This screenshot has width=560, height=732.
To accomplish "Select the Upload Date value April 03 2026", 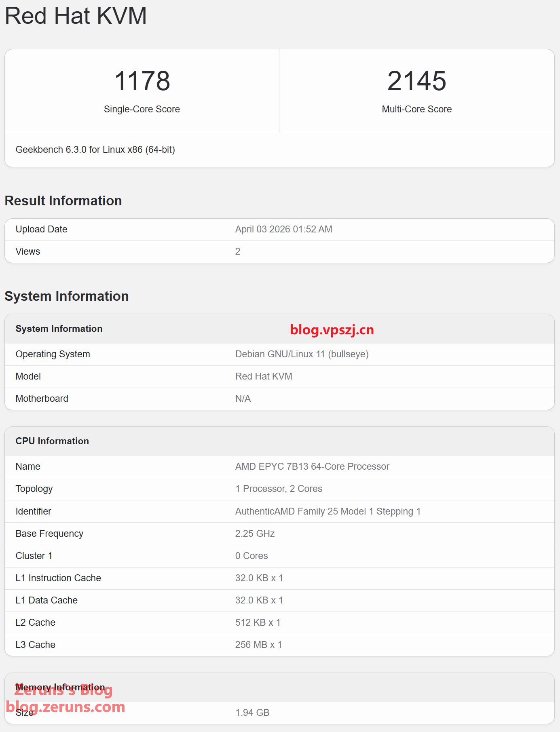I will pyautogui.click(x=283, y=229).
